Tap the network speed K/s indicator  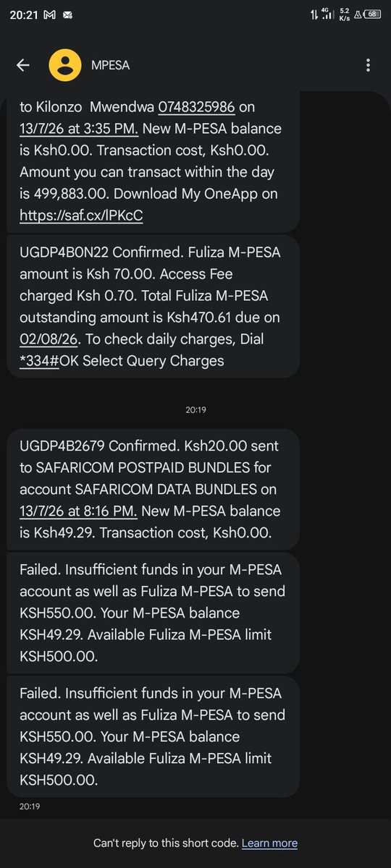345,14
